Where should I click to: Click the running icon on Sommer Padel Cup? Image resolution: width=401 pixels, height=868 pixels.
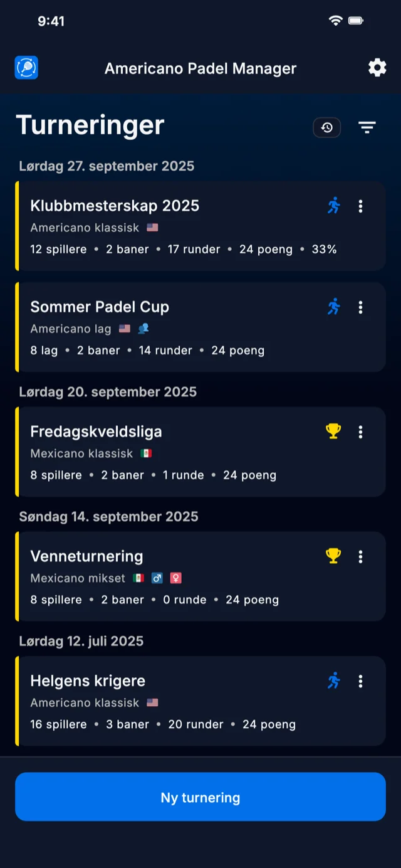(334, 307)
